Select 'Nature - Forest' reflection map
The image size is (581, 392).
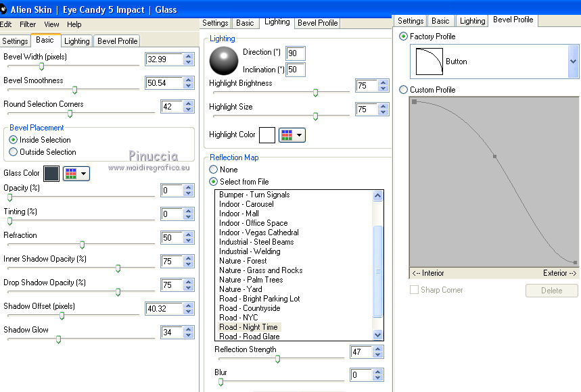click(243, 261)
